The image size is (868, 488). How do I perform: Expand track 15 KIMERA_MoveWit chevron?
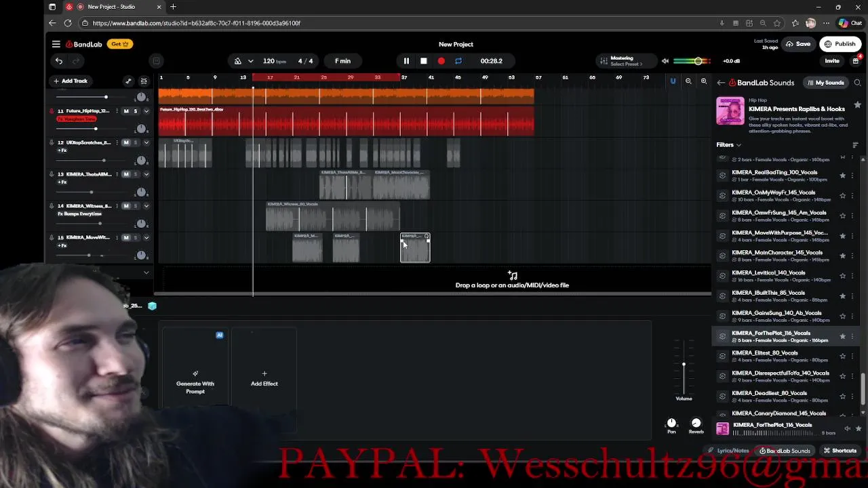tap(146, 238)
